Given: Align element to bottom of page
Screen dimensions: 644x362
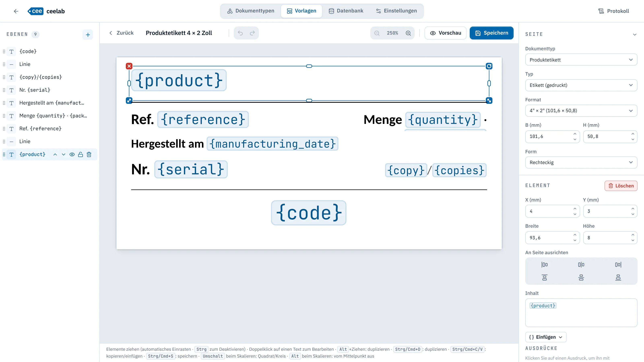Looking at the screenshot, I should click(618, 277).
